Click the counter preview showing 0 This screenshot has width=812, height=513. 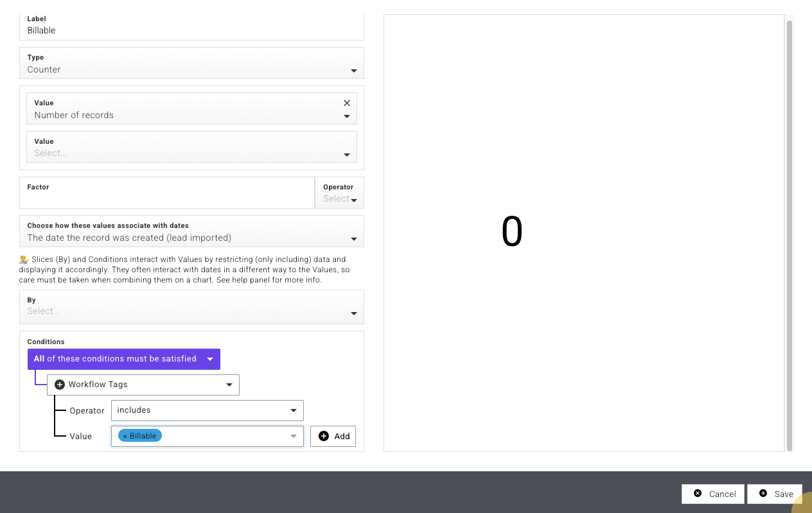click(x=512, y=232)
